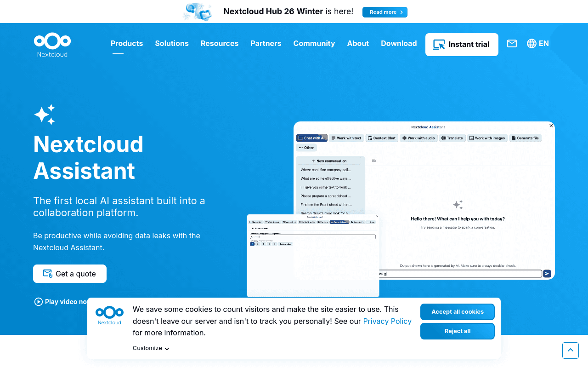Click the Nextcloud logo in cookie banner
The height and width of the screenshot is (368, 588).
pyautogui.click(x=109, y=316)
